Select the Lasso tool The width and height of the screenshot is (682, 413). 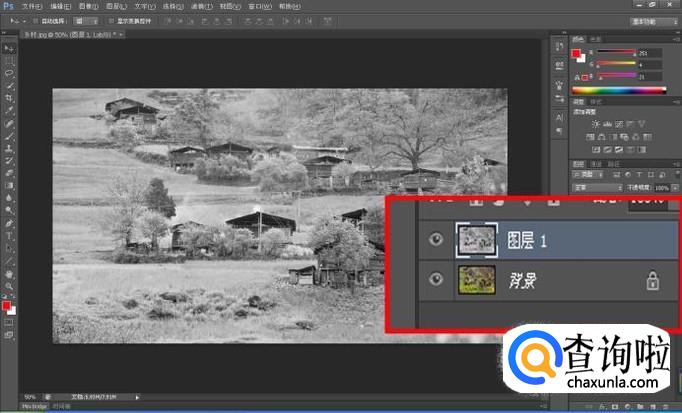[x=9, y=72]
